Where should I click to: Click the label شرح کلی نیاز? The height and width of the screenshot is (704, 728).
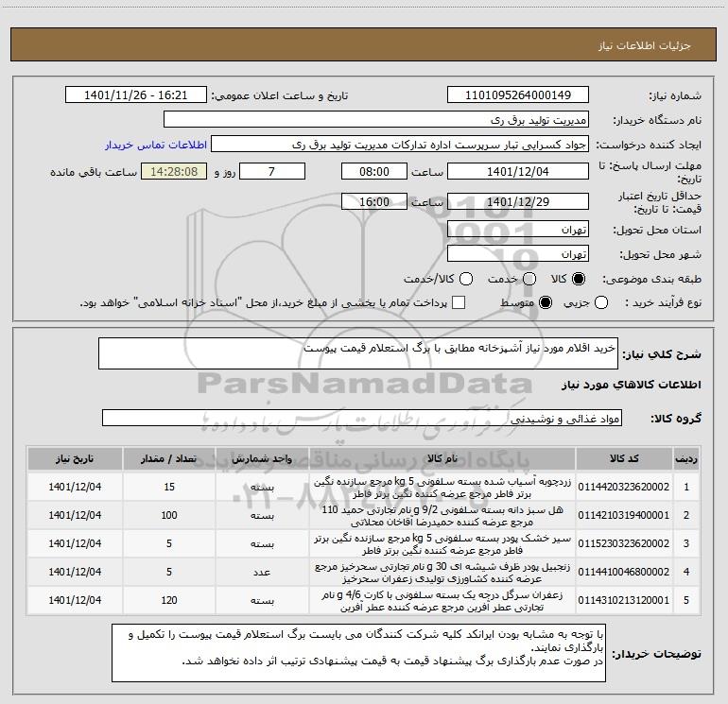tap(662, 354)
